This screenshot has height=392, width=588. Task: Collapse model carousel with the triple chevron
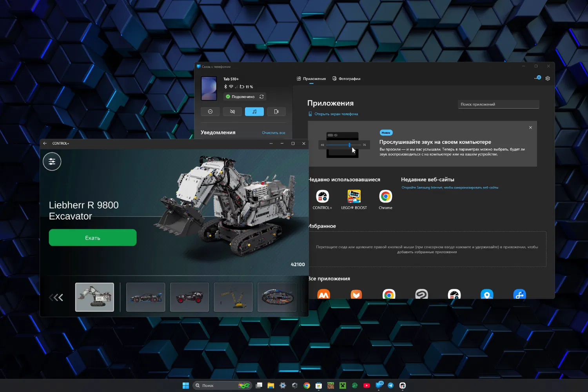[x=56, y=298]
